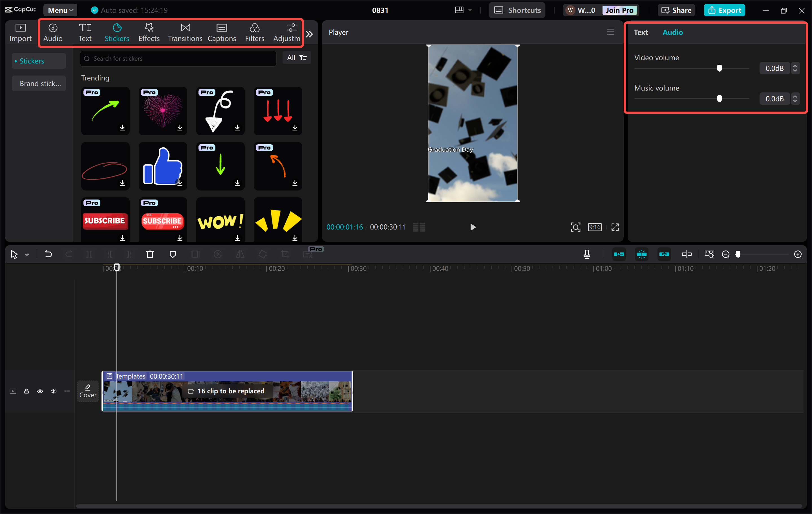Image resolution: width=812 pixels, height=514 pixels.
Task: Open the Transitions panel
Action: 185,32
